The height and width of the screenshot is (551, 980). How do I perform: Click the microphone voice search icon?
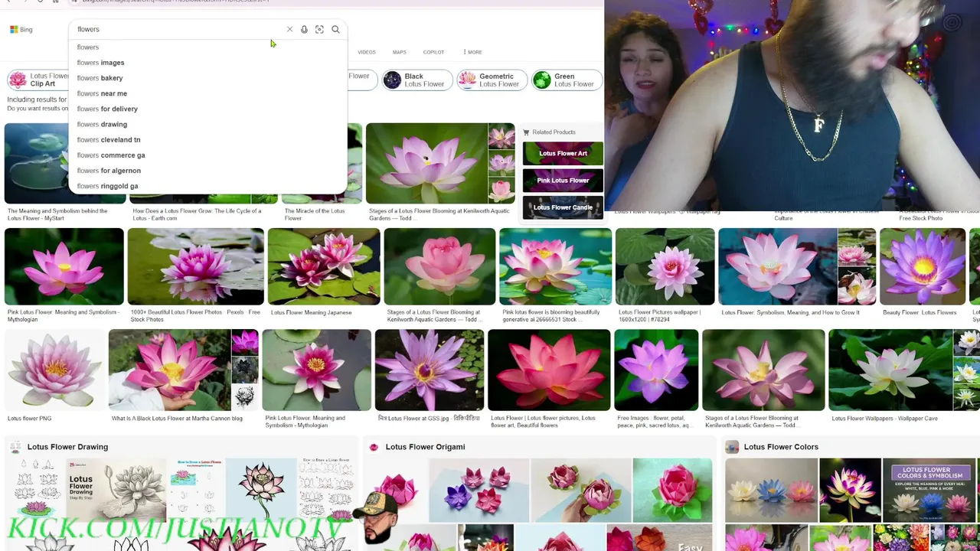pos(304,29)
